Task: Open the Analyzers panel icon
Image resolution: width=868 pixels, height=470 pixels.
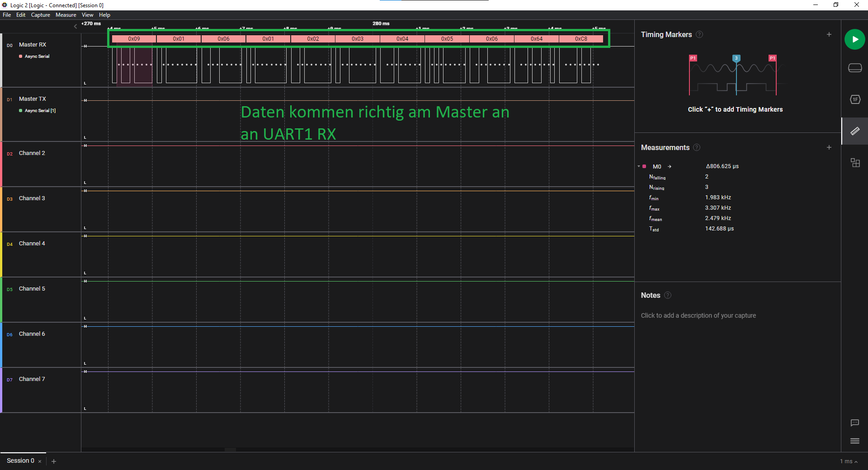Action: pos(854,99)
